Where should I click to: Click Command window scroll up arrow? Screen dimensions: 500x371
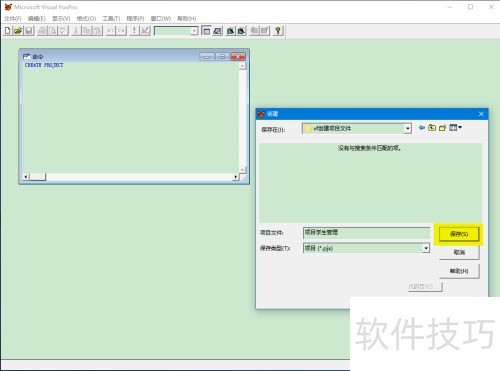pos(242,66)
